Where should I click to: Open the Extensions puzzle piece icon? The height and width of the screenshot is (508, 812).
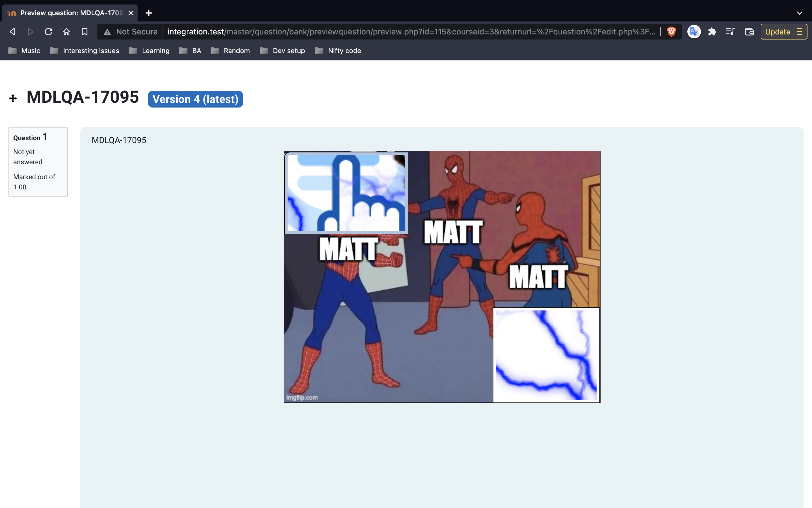712,32
